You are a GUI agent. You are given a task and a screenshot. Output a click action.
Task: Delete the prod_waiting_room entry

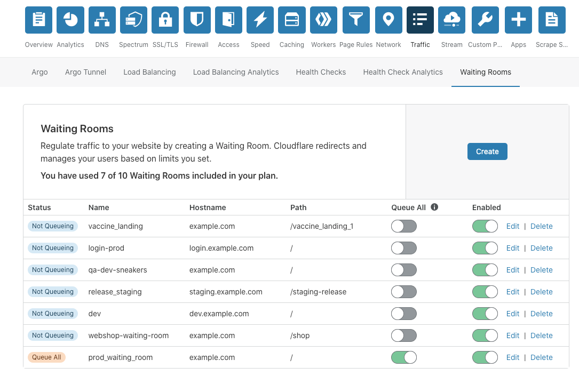[541, 357]
